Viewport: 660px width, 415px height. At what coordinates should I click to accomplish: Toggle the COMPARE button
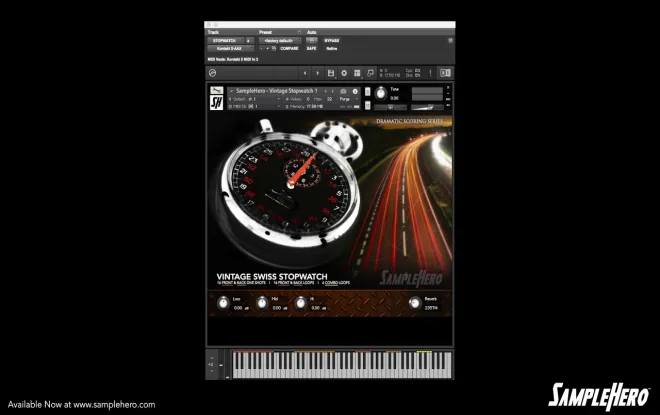pyautogui.click(x=289, y=48)
